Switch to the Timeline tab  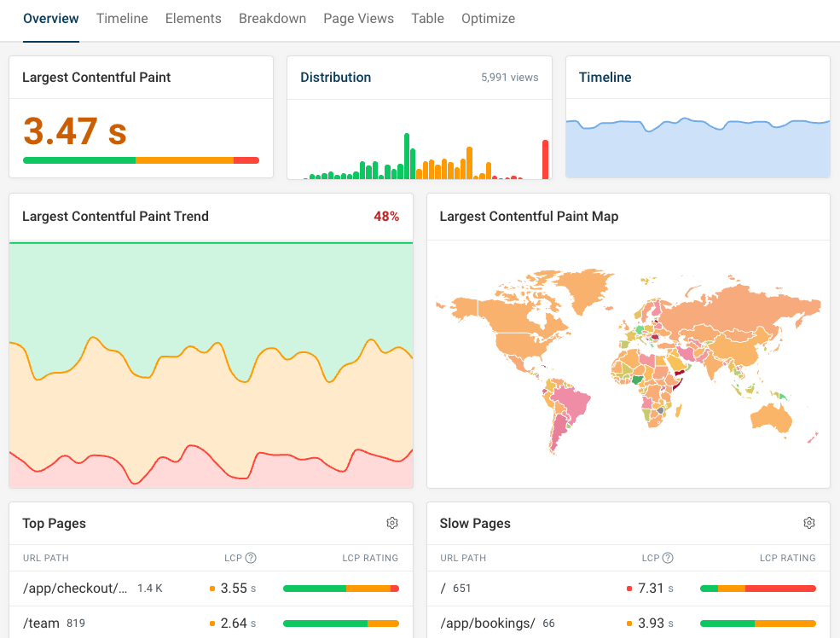(x=122, y=18)
